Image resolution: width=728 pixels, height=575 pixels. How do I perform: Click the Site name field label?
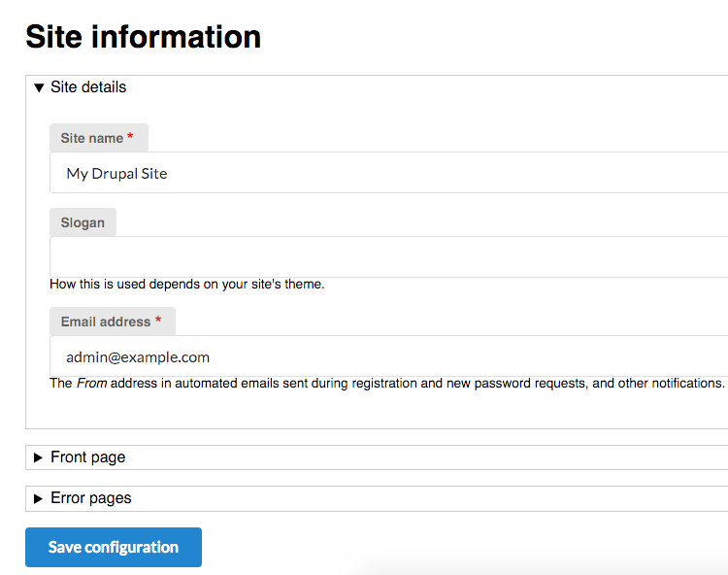pos(91,138)
